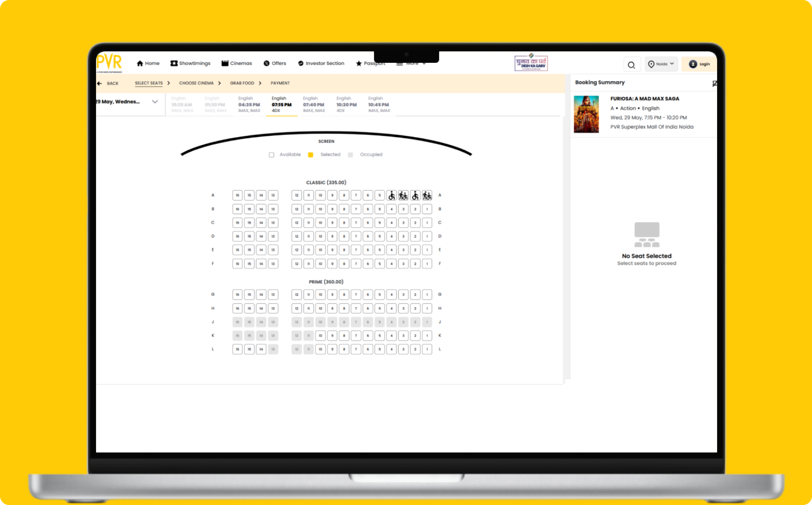Select seat H15 in Prime
The image size is (812, 505).
pyautogui.click(x=249, y=308)
